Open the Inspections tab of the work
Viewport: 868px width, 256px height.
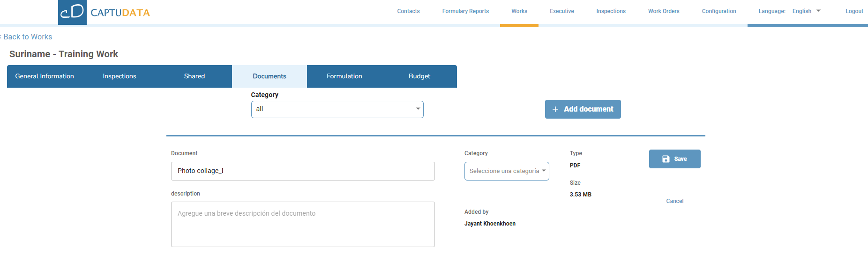click(x=120, y=76)
